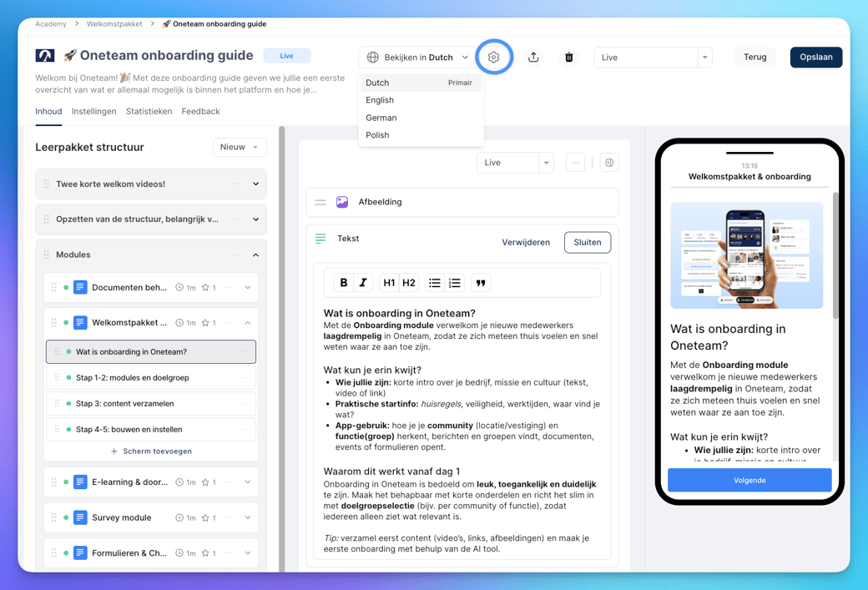Click the globe icon in language selector
The width and height of the screenshot is (868, 590).
point(373,57)
